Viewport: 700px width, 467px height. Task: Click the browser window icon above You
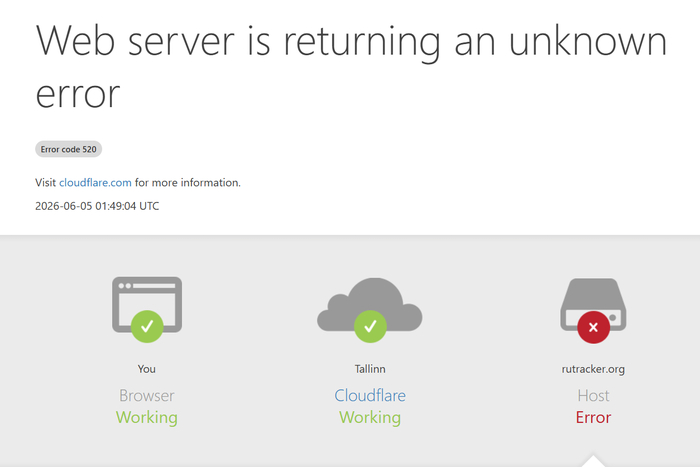point(147,309)
